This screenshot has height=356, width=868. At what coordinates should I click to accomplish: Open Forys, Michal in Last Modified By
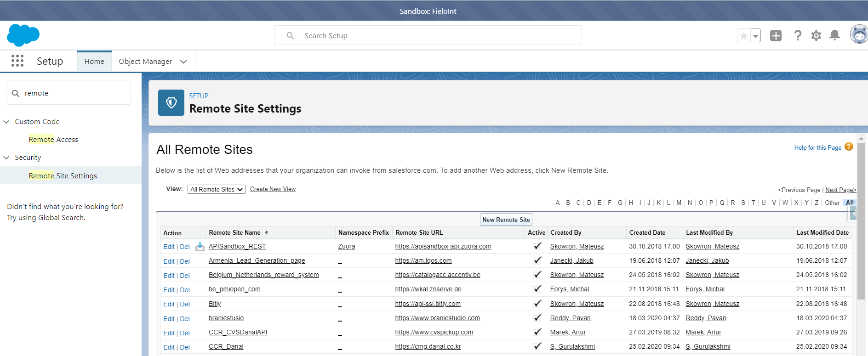point(705,289)
